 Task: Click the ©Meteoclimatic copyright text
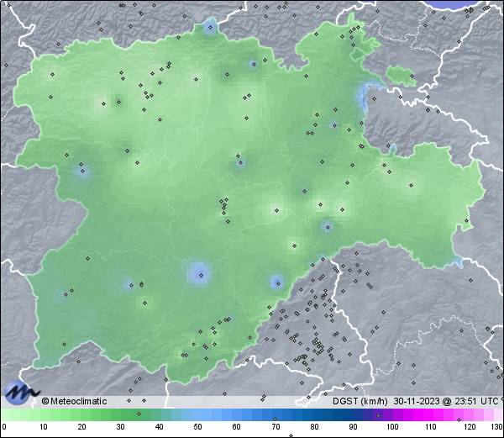click(74, 401)
